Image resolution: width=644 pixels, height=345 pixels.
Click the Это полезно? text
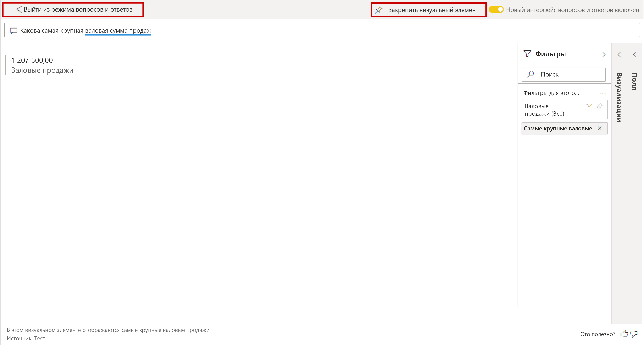[598, 334]
